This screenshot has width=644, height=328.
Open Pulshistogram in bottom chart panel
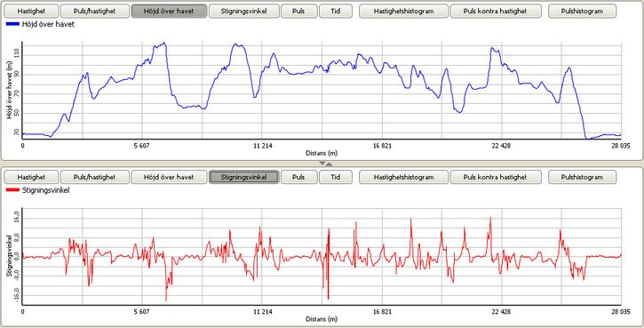582,177
